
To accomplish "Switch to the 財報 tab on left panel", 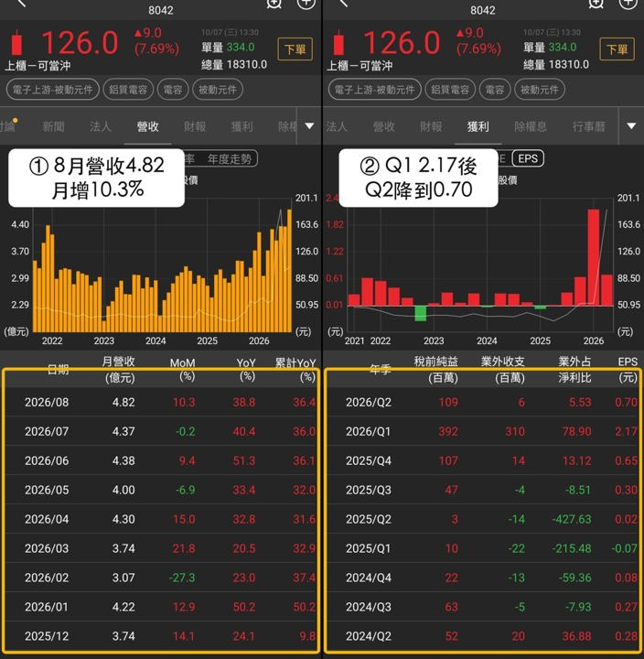I will (195, 126).
